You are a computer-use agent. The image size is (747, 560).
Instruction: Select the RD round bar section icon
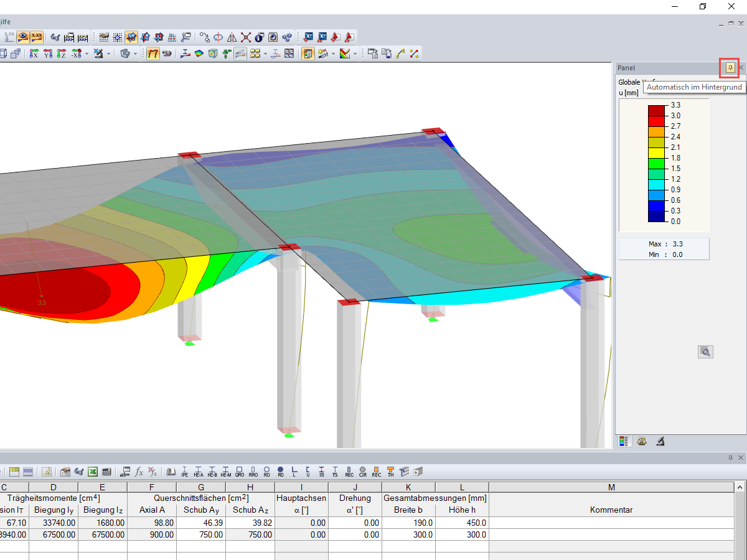click(x=281, y=472)
